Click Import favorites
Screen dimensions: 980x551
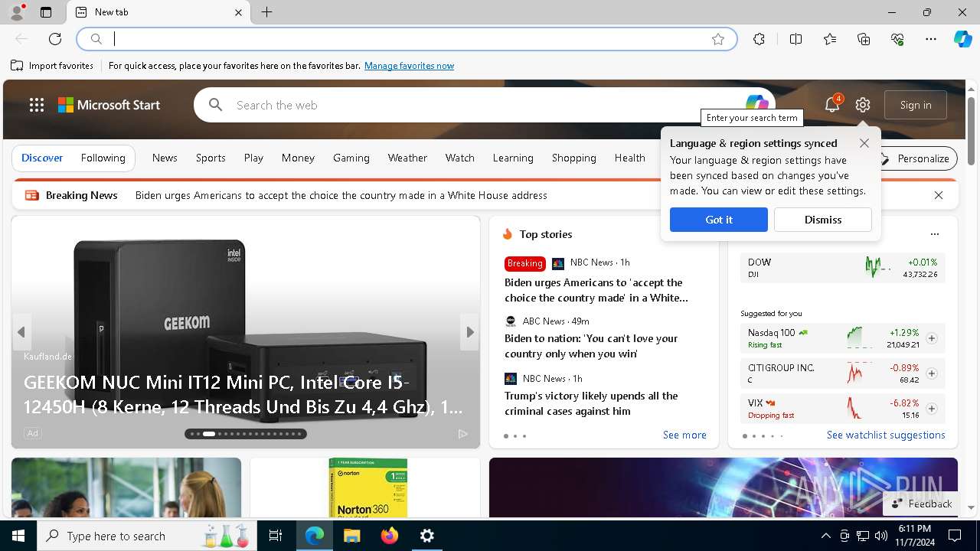click(x=52, y=66)
